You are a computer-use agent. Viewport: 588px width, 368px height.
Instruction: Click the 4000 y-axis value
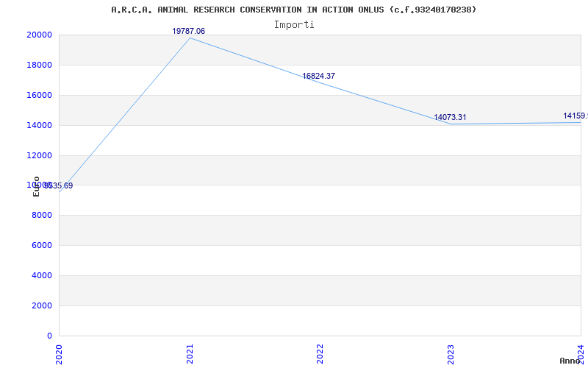click(41, 275)
